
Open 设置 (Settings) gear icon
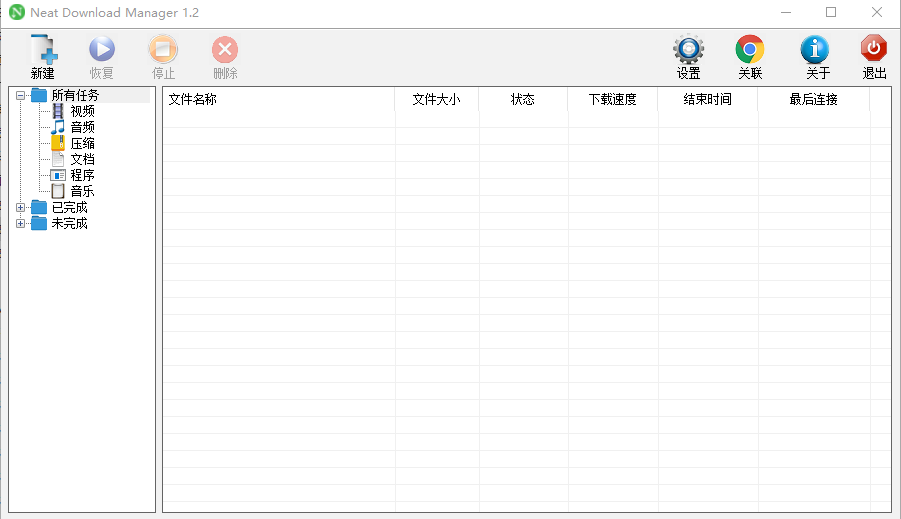pos(688,49)
